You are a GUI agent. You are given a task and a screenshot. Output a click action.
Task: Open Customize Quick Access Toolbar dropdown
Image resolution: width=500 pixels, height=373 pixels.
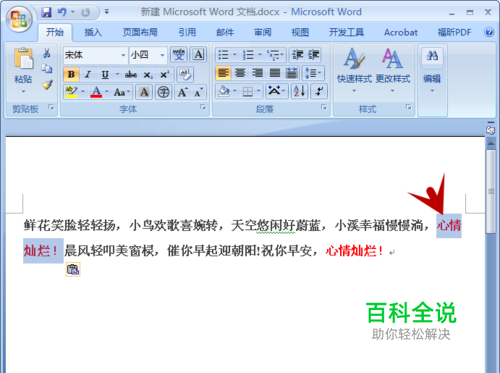107,12
